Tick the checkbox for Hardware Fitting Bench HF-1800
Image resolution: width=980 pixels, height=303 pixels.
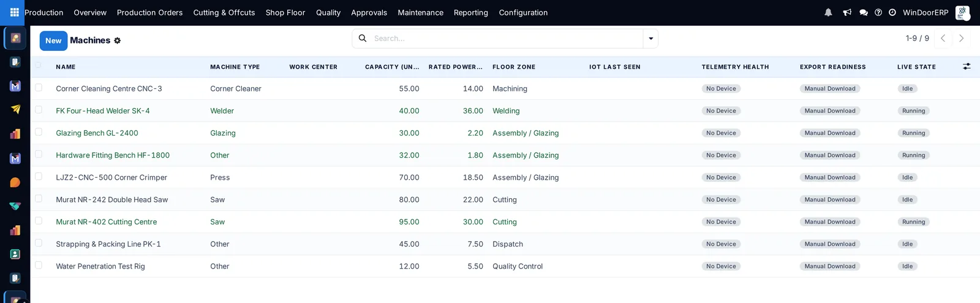point(39,154)
